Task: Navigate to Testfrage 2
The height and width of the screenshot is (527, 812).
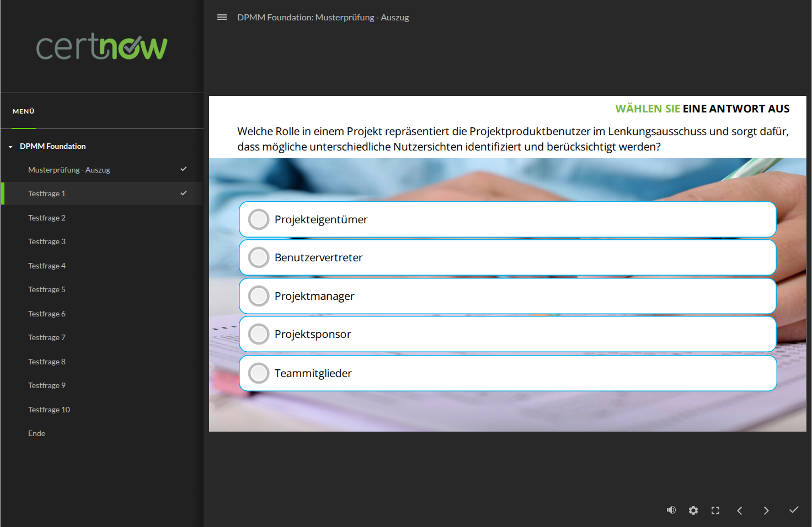Action: [47, 218]
